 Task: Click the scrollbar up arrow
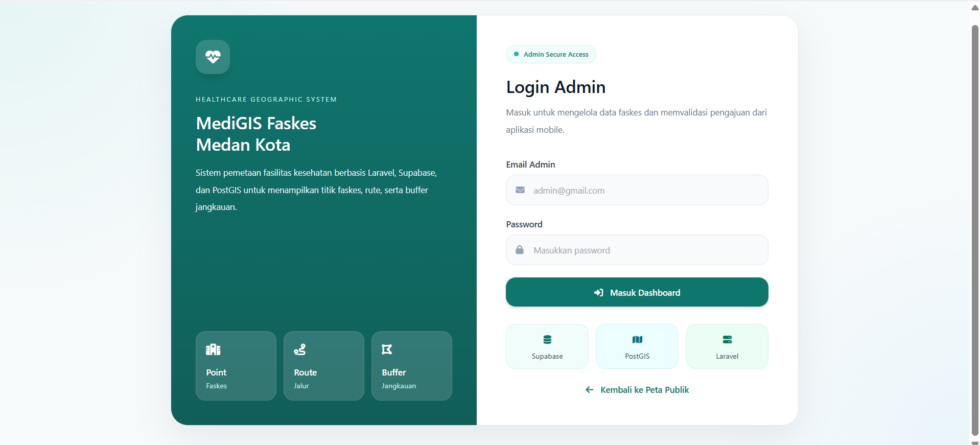(975, 8)
